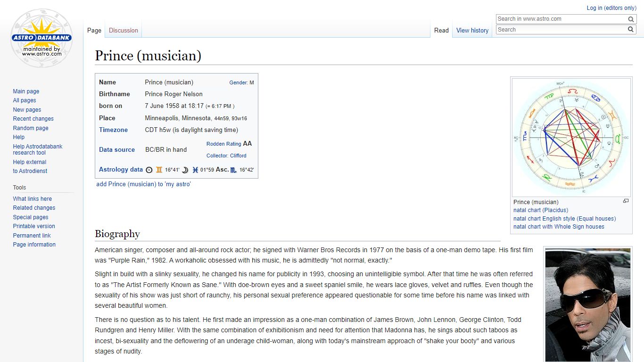Image resolution: width=644 pixels, height=362 pixels.
Task: Open New pages in sidebar
Action: point(27,110)
